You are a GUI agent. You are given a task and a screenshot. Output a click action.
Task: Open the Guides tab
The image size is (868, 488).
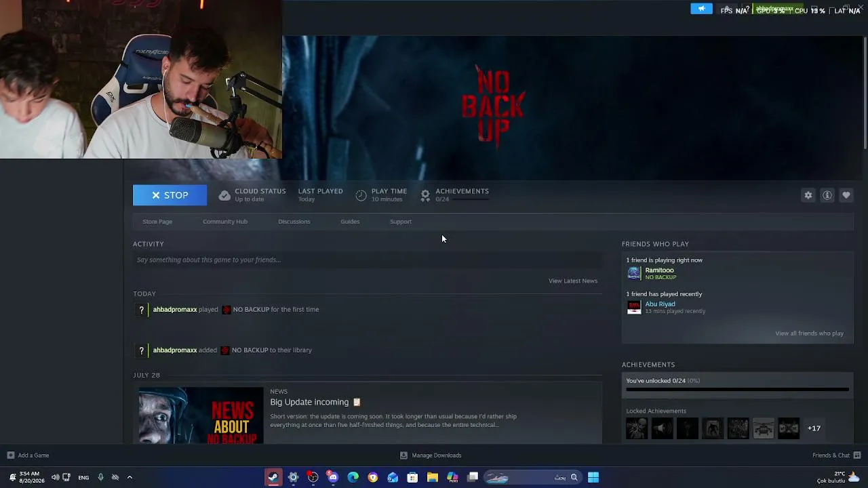coord(350,222)
